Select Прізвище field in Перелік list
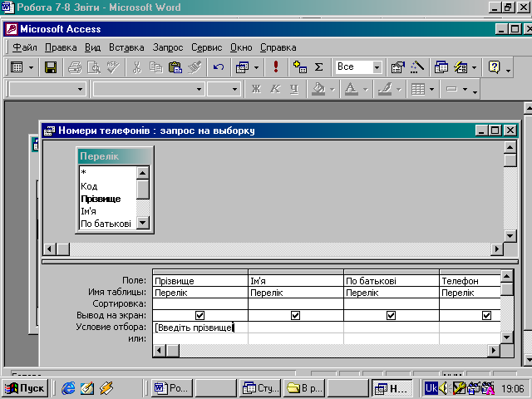Screen dimensions: 532x399 tap(101, 199)
